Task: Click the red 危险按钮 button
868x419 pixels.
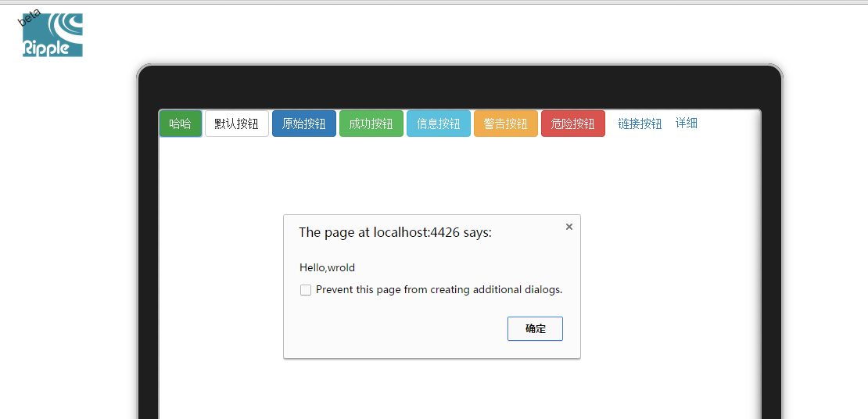Action: click(573, 124)
